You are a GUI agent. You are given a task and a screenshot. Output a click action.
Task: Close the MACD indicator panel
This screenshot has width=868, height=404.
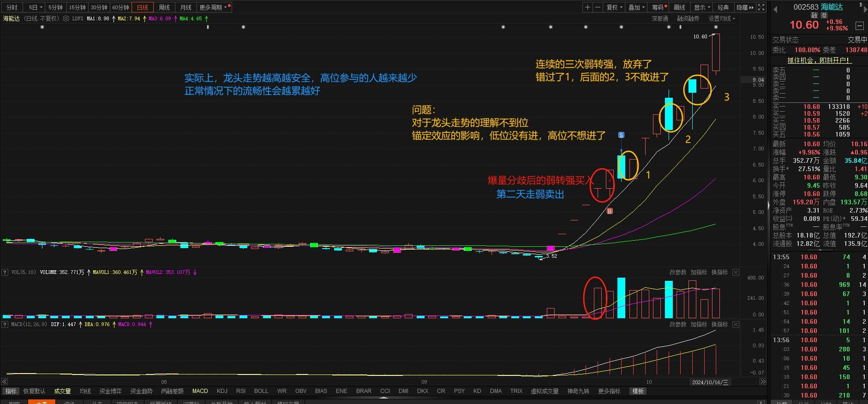736,325
